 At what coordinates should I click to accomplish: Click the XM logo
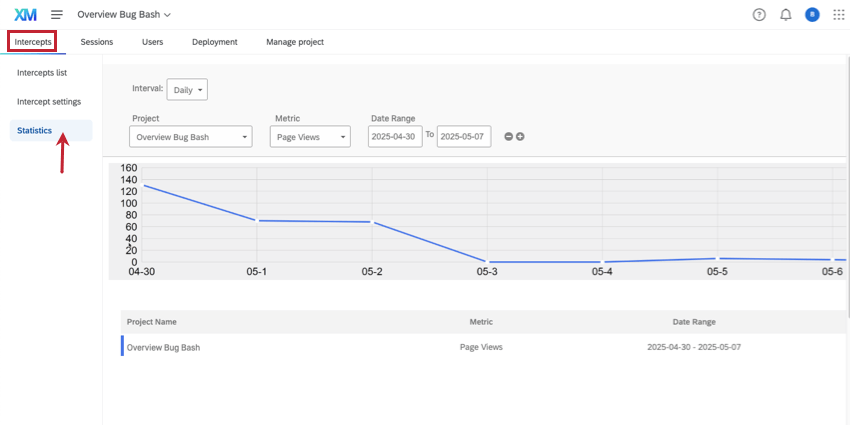(x=26, y=15)
